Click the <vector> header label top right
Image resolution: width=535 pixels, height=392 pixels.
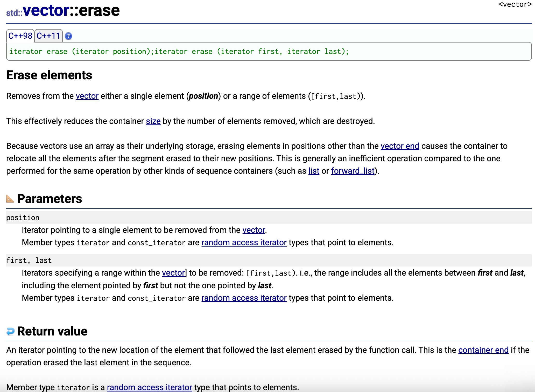point(515,5)
